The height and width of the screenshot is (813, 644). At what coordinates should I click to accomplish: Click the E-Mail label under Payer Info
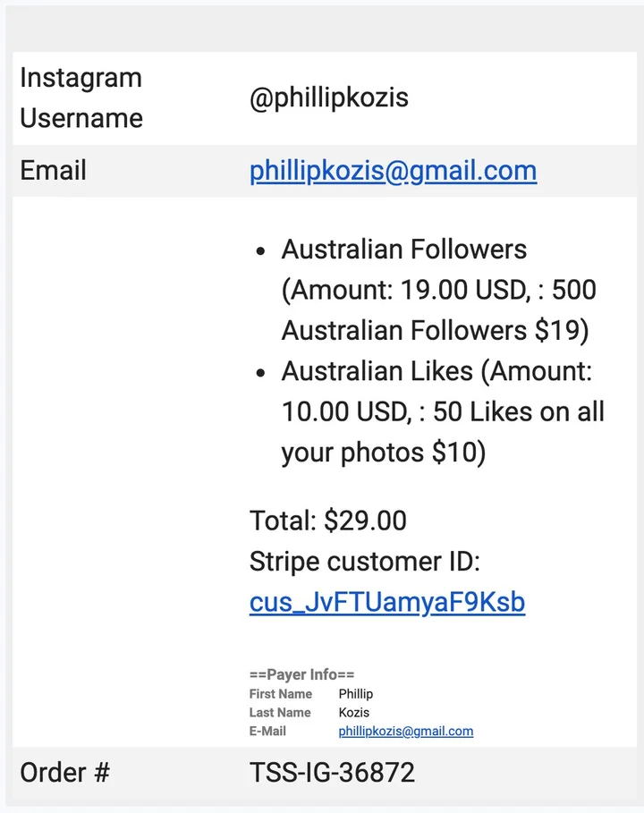point(267,731)
